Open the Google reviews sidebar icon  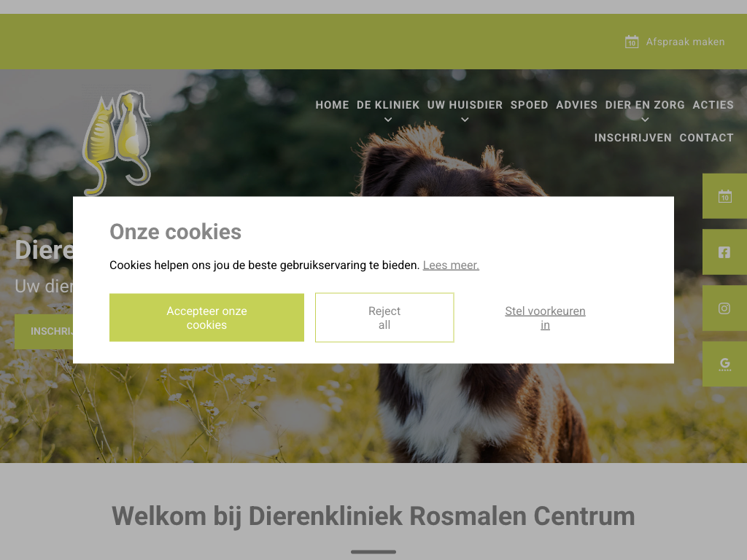pyautogui.click(x=724, y=365)
